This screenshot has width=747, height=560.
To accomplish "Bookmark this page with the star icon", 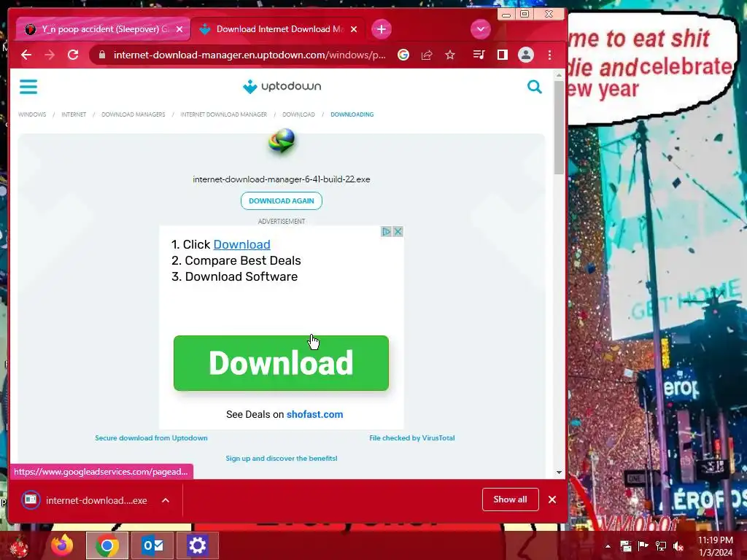I will pos(449,55).
